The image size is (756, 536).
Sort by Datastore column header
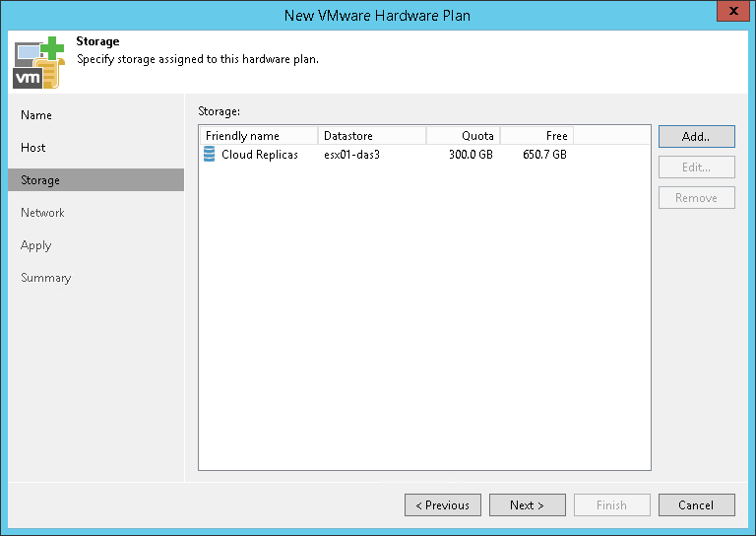tap(372, 136)
